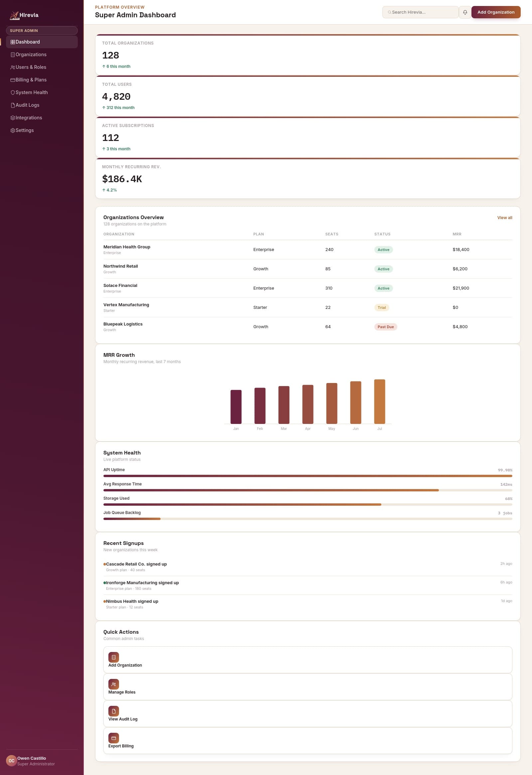
Task: Click the System Health shield icon
Action: point(13,93)
